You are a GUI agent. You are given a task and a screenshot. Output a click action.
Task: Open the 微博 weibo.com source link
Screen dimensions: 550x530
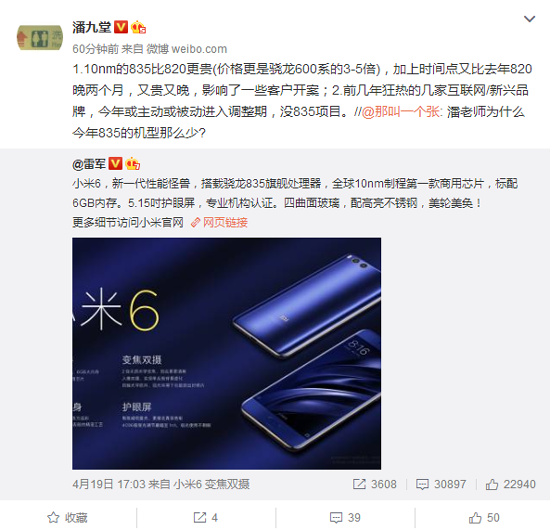click(x=187, y=49)
